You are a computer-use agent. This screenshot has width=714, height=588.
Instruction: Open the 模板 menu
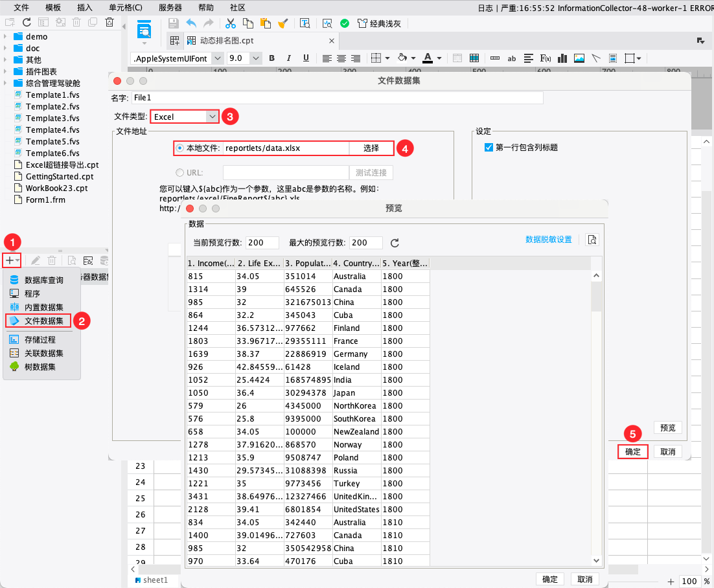point(53,7)
